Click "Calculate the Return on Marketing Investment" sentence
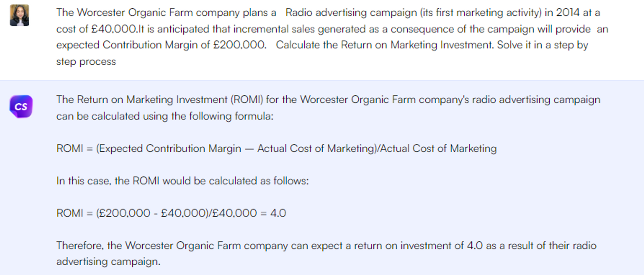Image resolution: width=644 pixels, height=275 pixels. click(x=384, y=45)
